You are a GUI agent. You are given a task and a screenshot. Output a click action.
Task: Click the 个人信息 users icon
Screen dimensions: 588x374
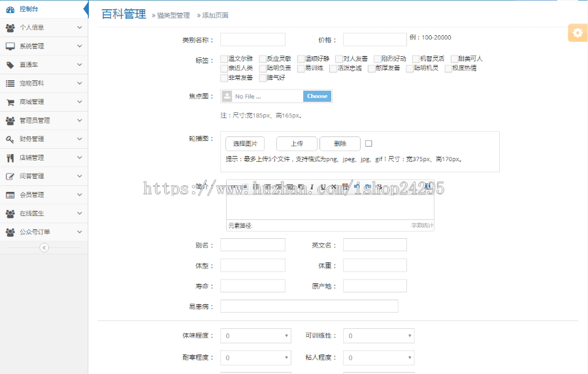[10, 27]
